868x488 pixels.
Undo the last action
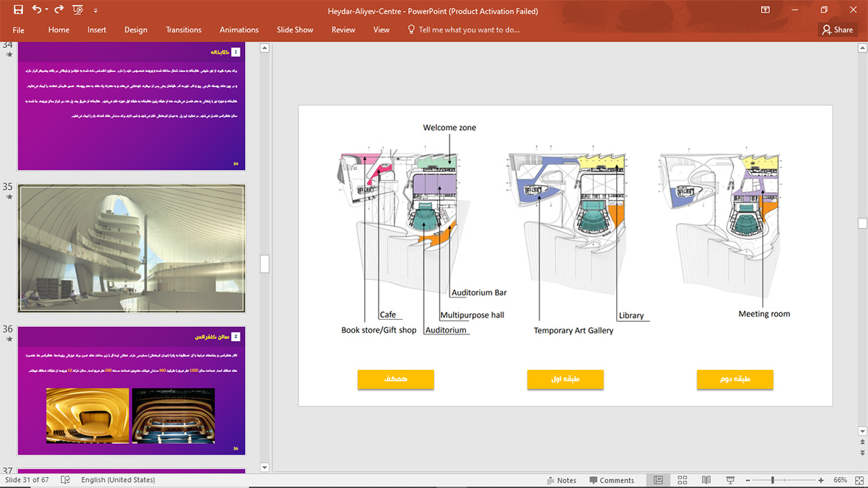pos(37,10)
